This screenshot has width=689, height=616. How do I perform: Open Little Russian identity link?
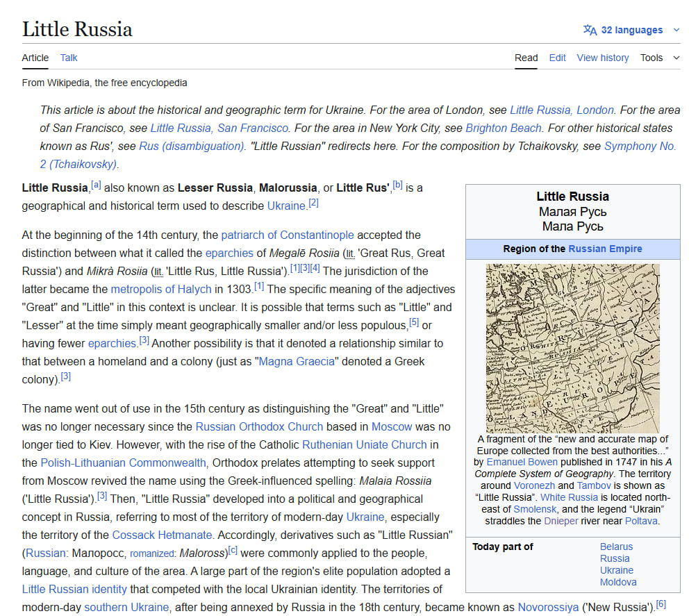pyautogui.click(x=74, y=589)
